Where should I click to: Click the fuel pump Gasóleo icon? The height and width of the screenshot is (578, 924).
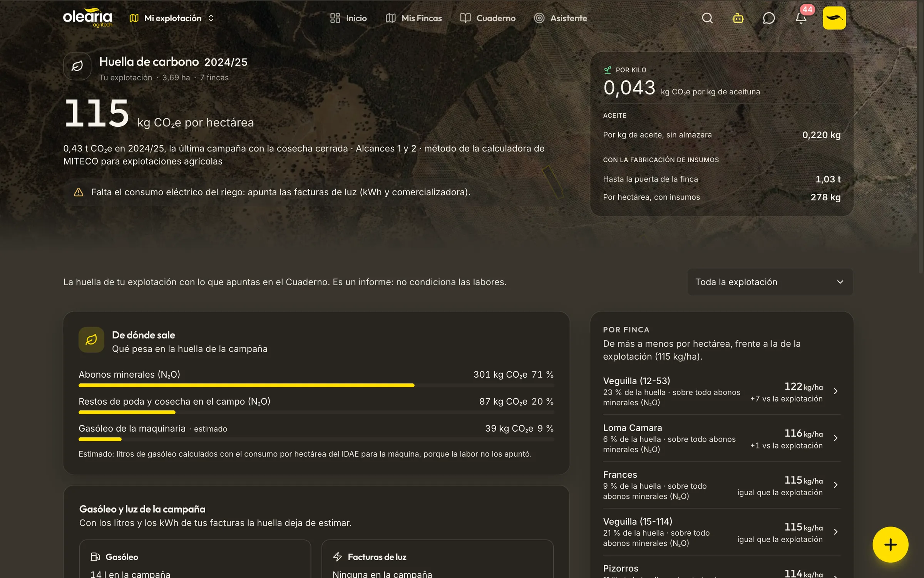pyautogui.click(x=95, y=557)
